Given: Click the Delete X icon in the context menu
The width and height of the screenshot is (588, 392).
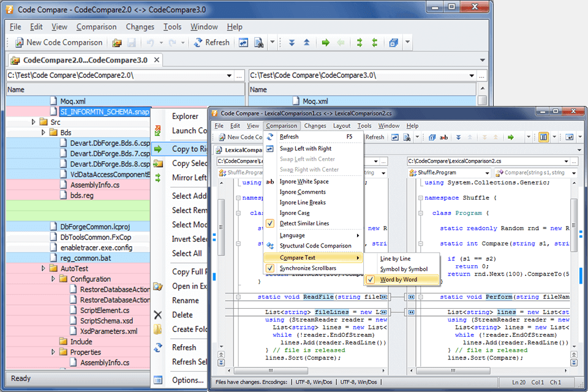Looking at the screenshot, I should pos(158,315).
